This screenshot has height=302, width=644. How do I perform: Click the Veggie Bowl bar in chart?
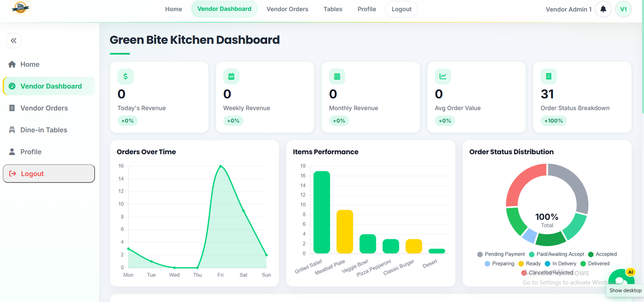(367, 244)
